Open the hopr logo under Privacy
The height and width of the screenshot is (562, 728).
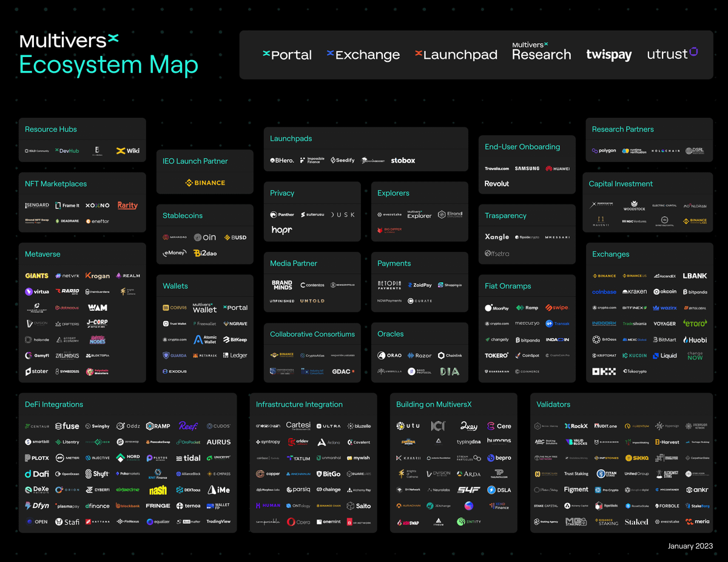(x=281, y=230)
